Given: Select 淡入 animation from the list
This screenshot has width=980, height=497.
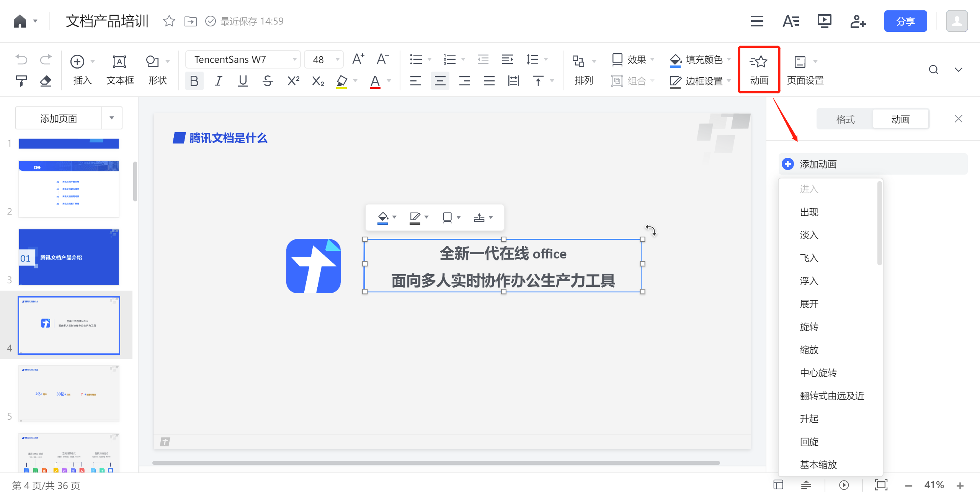Looking at the screenshot, I should coord(809,235).
